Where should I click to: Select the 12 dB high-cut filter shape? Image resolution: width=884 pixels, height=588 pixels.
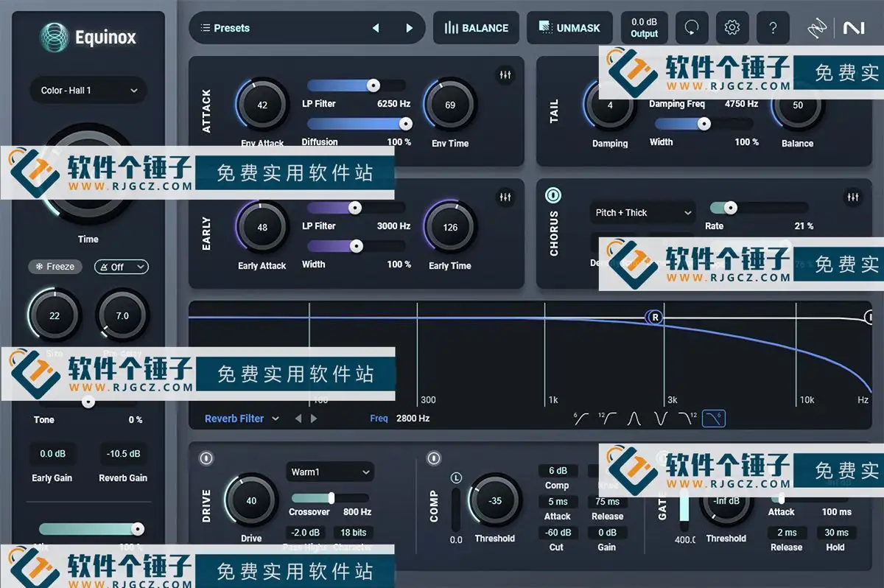[687, 419]
